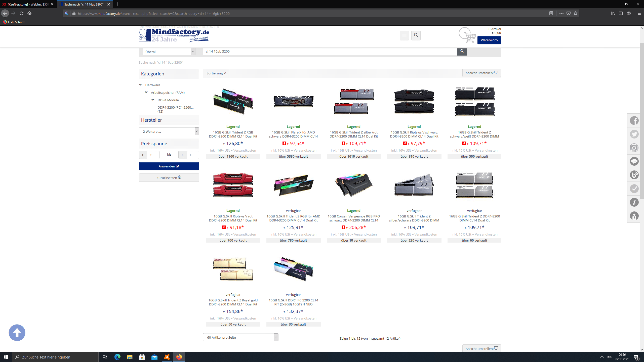The width and height of the screenshot is (644, 362).
Task: Open the Twitter sidebar icon
Action: (x=634, y=134)
